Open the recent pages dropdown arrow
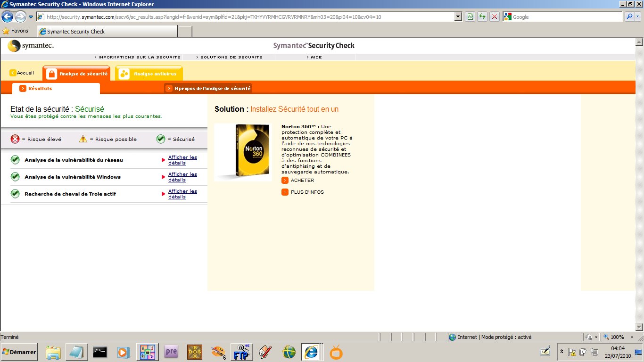Viewport: 644px width, 362px height. [31, 16]
